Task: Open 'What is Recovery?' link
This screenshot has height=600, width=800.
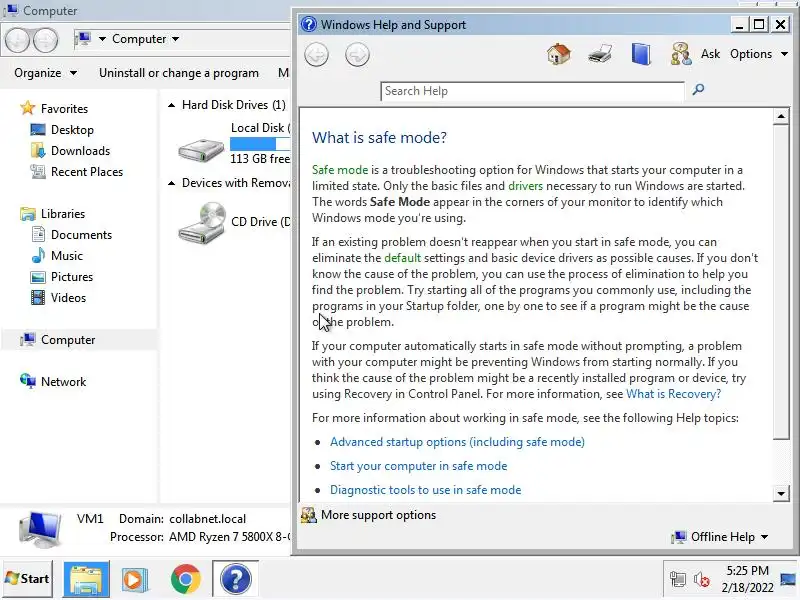Action: [x=673, y=394]
